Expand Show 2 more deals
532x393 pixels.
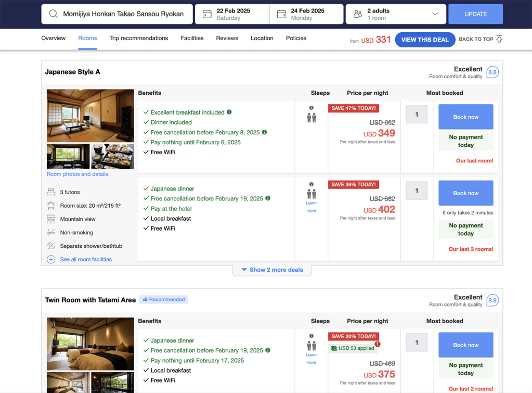pos(272,270)
